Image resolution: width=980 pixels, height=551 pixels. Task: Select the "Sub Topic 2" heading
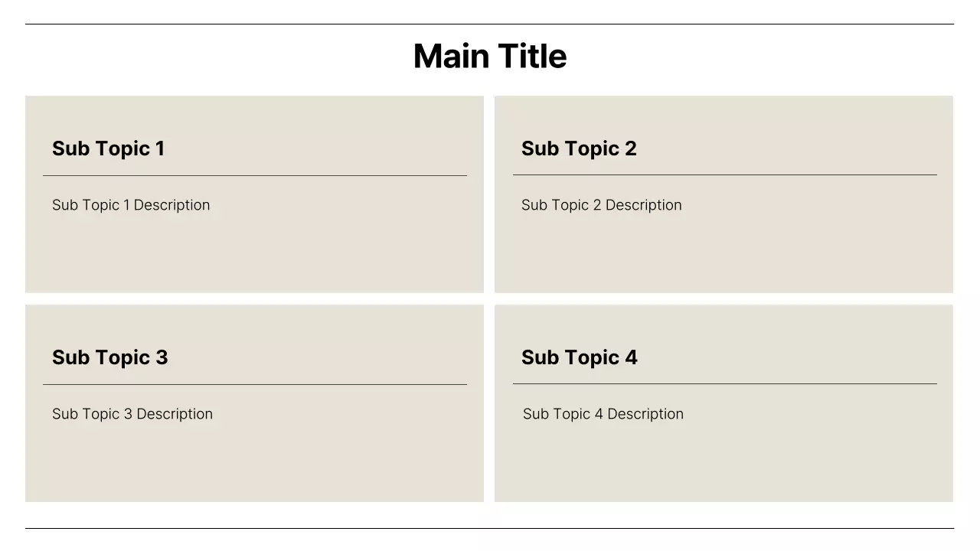tap(579, 148)
